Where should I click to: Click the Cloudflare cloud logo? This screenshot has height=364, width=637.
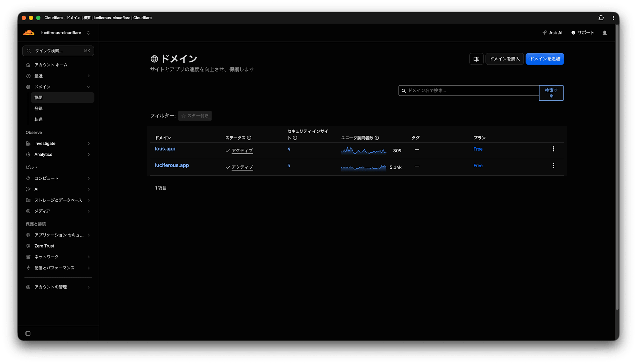coord(29,33)
